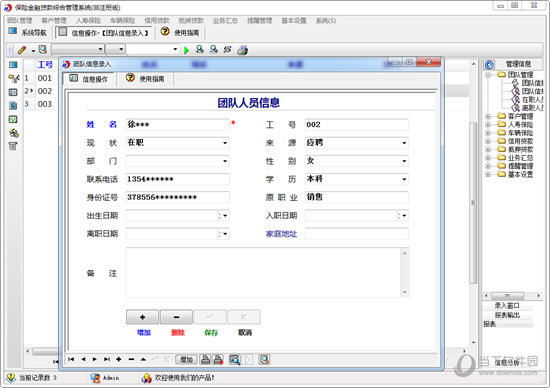Click the network tree icon in left sidebar
This screenshot has height=388, width=550.
(x=13, y=78)
